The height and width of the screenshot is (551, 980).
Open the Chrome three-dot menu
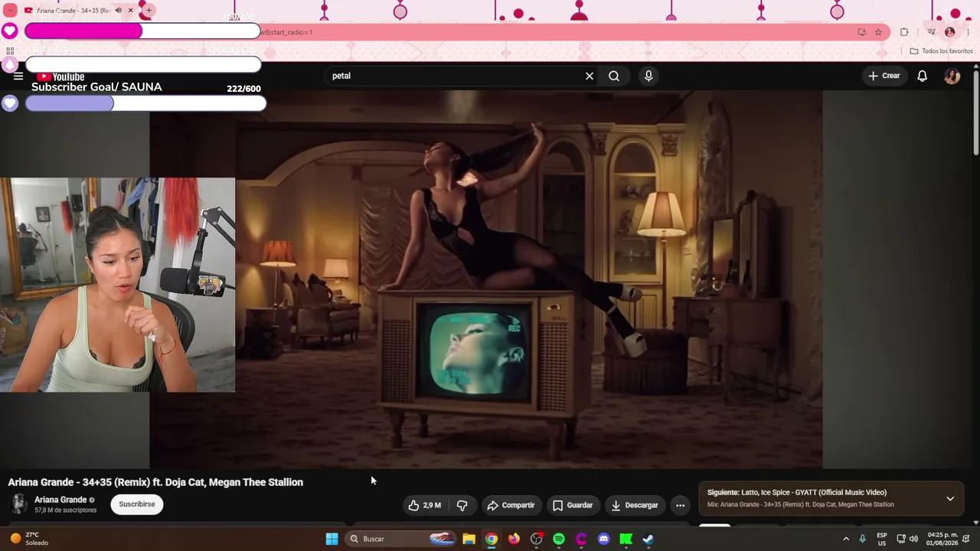pos(969,32)
